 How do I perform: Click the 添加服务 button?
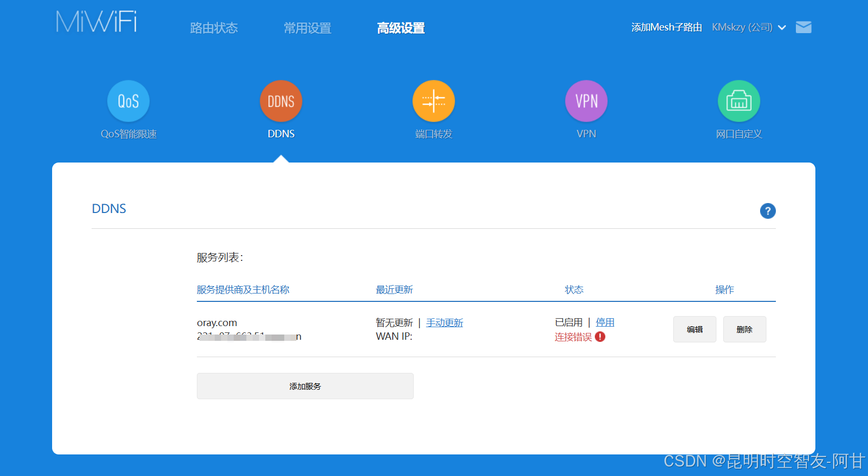point(305,386)
